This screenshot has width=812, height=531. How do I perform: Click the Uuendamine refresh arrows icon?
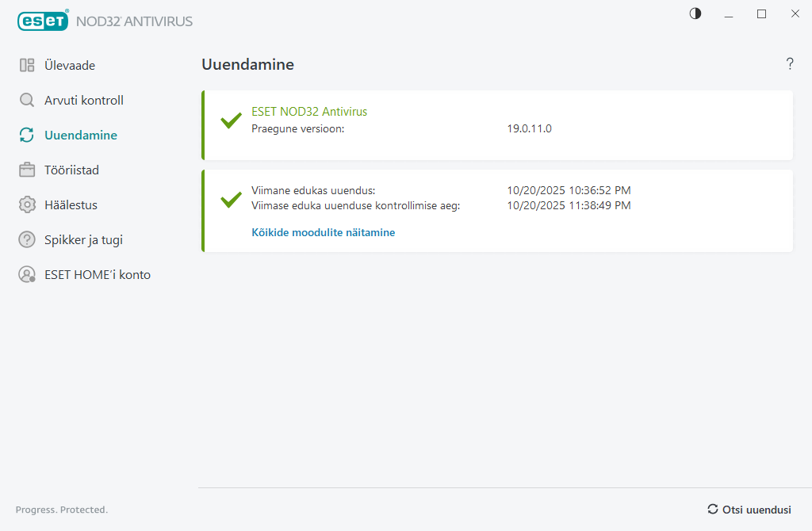coord(27,136)
